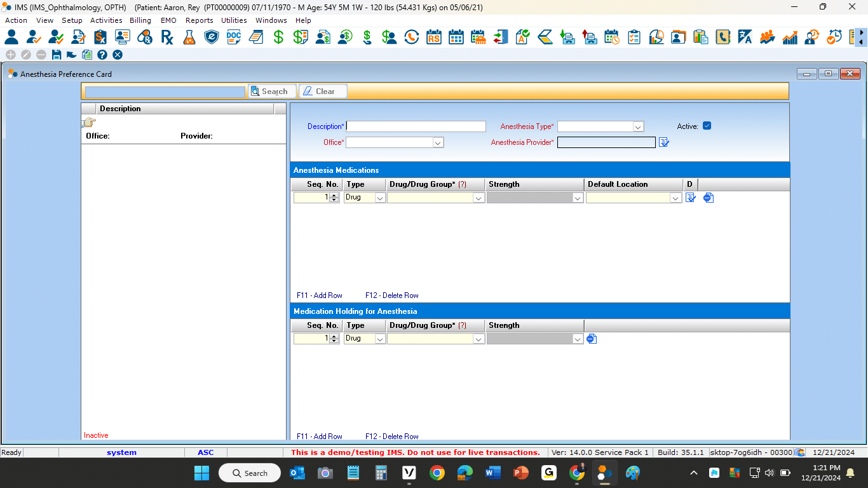The width and height of the screenshot is (868, 488).
Task: Open the Billing menu
Action: pos(140,20)
